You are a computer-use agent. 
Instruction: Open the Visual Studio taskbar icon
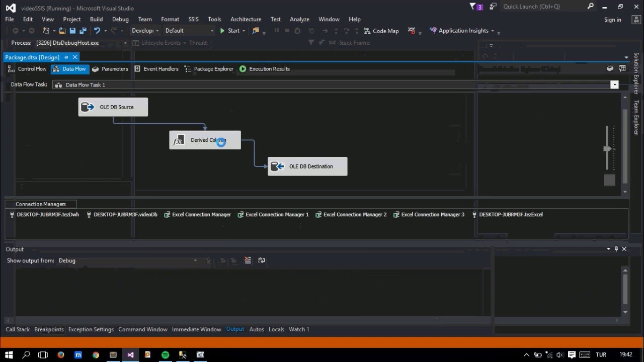pos(130,354)
